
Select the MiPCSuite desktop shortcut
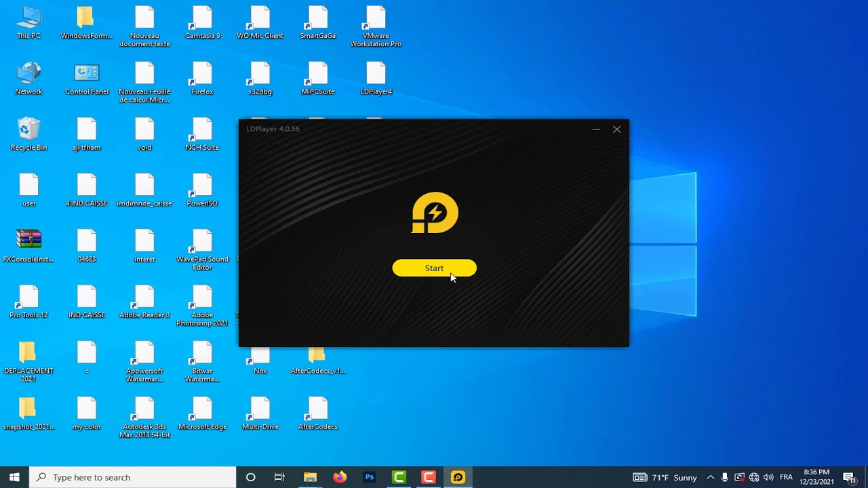pyautogui.click(x=318, y=79)
